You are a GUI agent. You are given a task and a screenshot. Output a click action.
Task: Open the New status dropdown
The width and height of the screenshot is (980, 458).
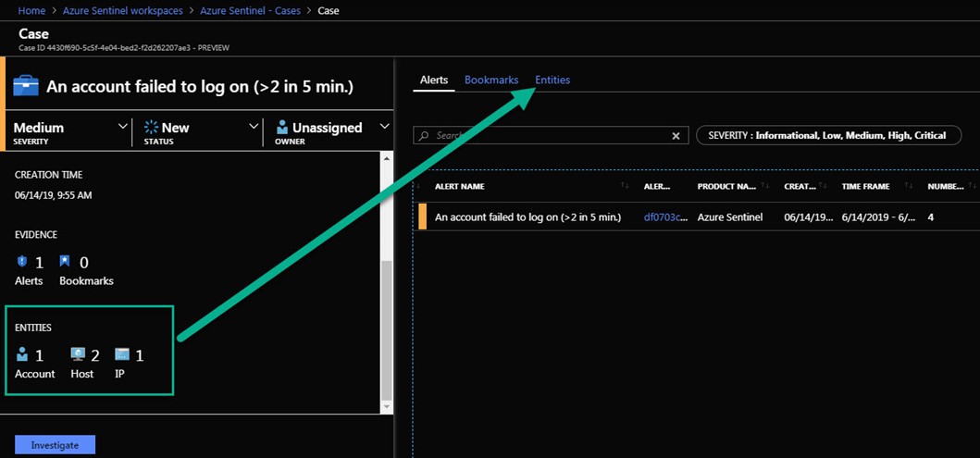coord(254,127)
